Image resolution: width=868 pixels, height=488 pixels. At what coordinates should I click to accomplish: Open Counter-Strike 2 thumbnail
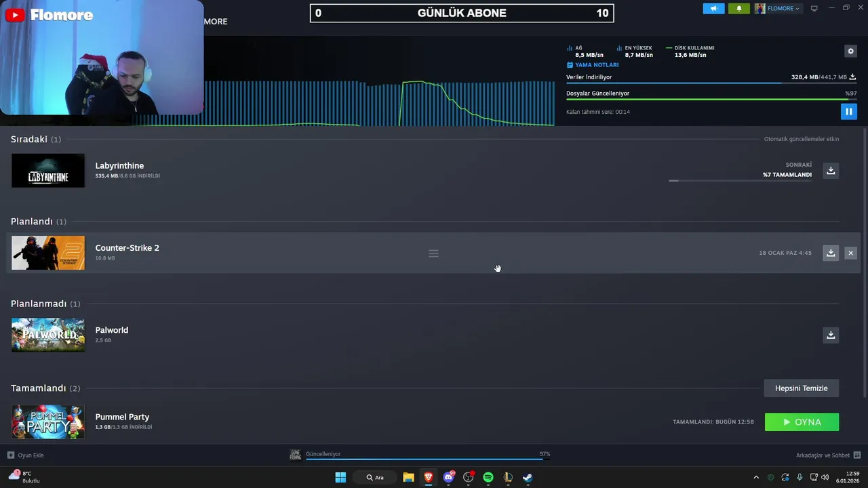pos(48,253)
